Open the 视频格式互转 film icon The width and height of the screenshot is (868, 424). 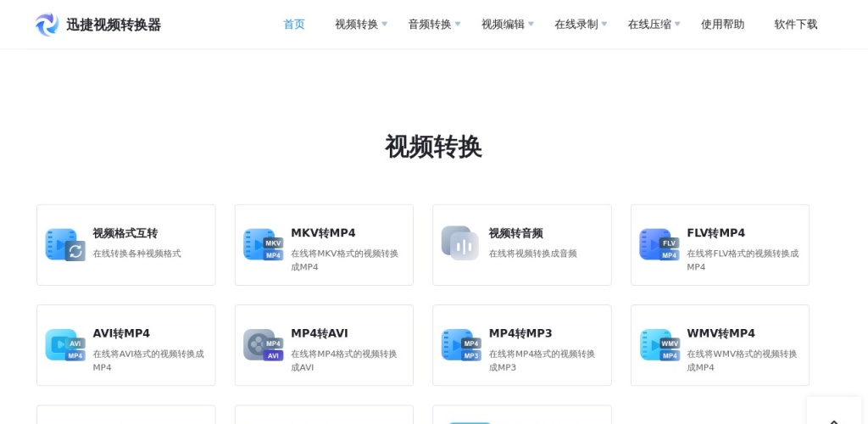pos(65,244)
